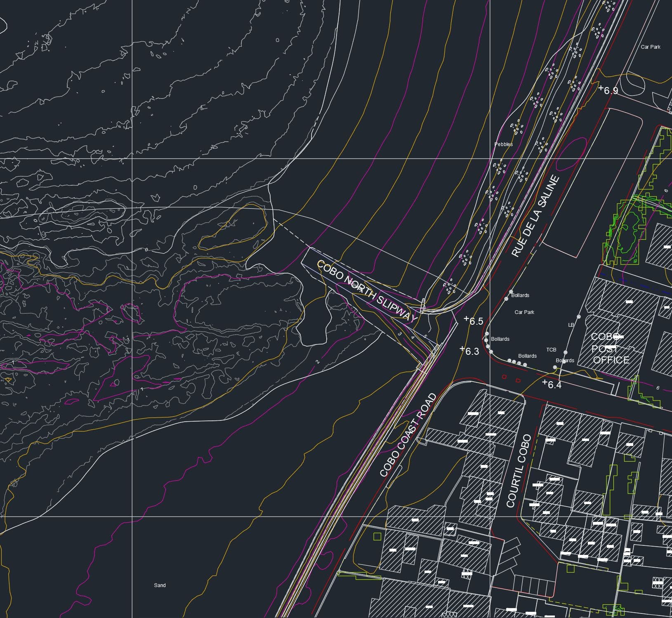Pick the Bollards label left of TCB
This screenshot has width=672, height=618.
point(527,356)
